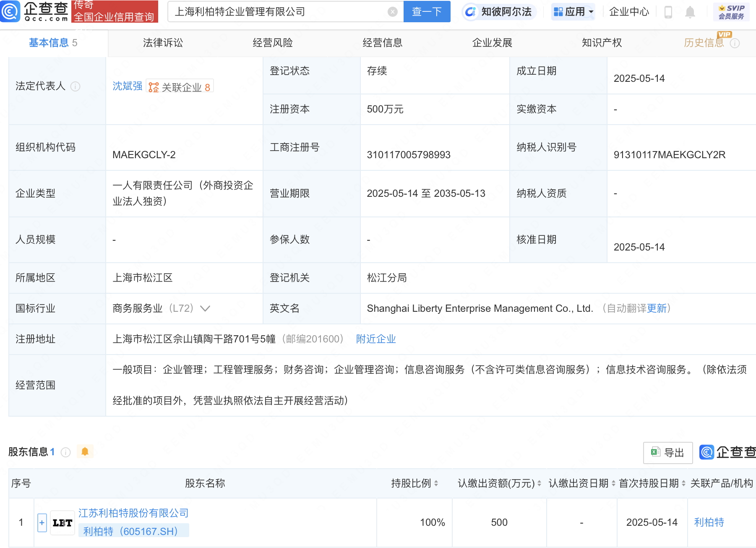
Task: Click the info icon beside 股东信息
Action: [x=65, y=452]
